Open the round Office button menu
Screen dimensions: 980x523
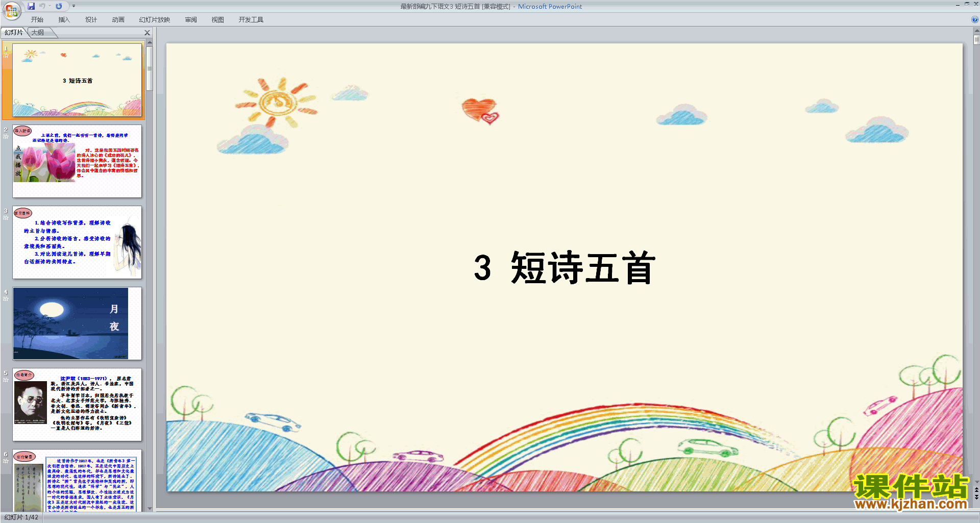pyautogui.click(x=11, y=10)
